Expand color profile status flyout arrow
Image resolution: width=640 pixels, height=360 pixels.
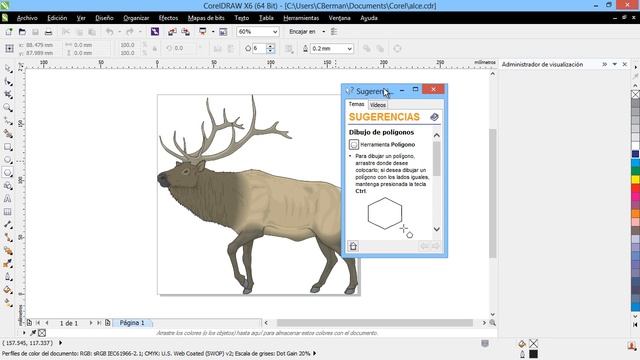[x=315, y=353]
